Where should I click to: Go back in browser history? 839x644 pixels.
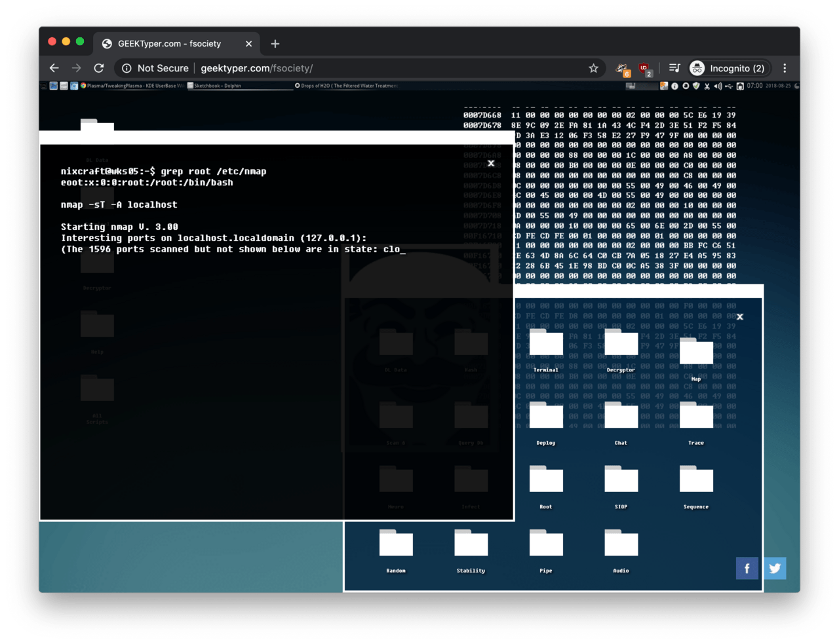[54, 68]
